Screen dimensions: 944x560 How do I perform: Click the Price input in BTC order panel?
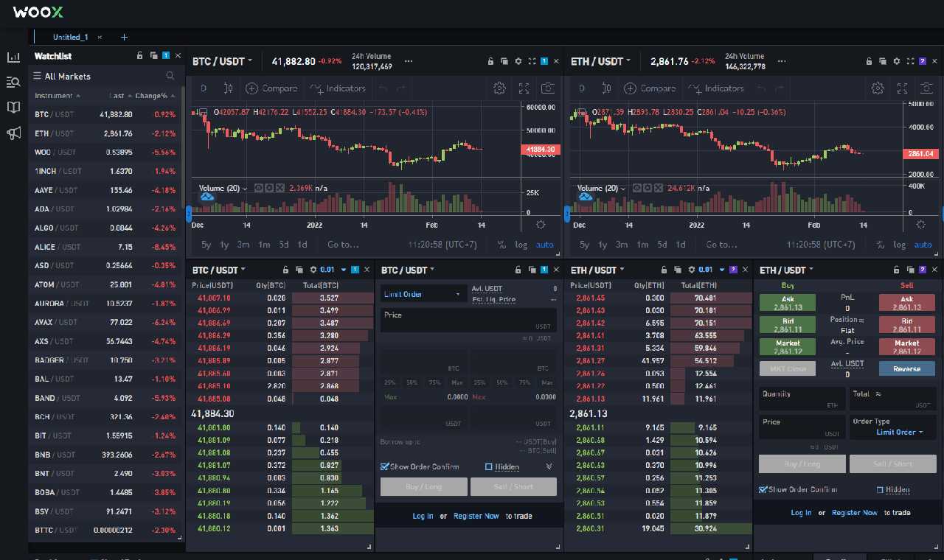[x=468, y=320]
